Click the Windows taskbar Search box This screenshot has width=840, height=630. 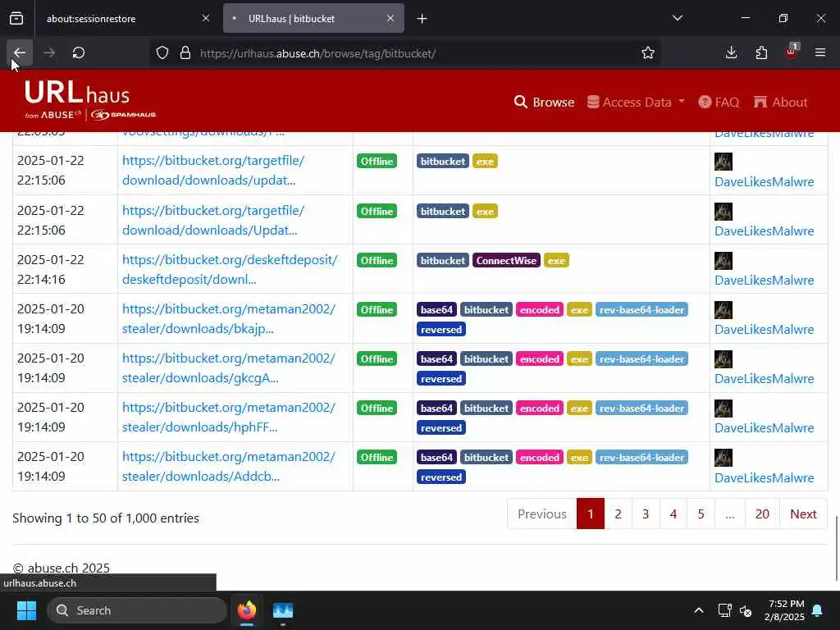point(137,610)
